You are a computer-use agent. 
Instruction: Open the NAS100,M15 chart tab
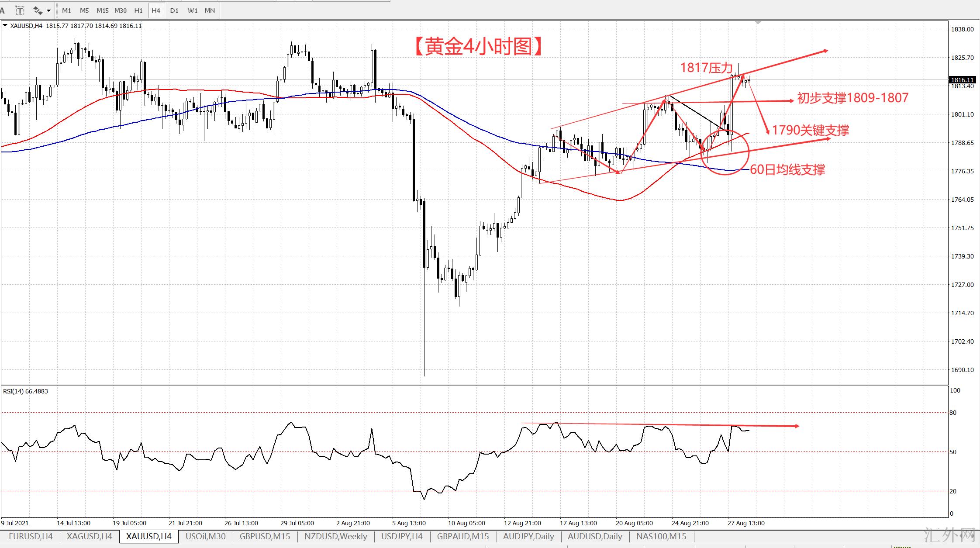pos(661,536)
